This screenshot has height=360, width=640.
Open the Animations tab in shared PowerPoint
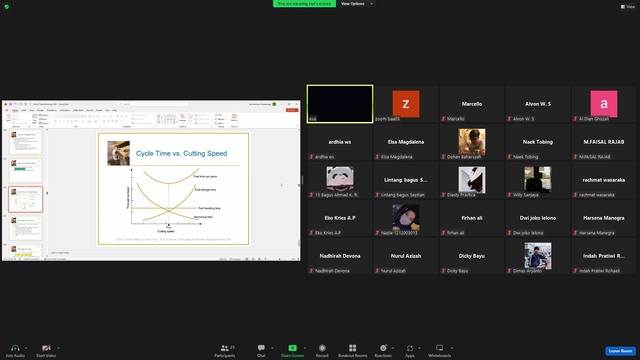point(65,110)
